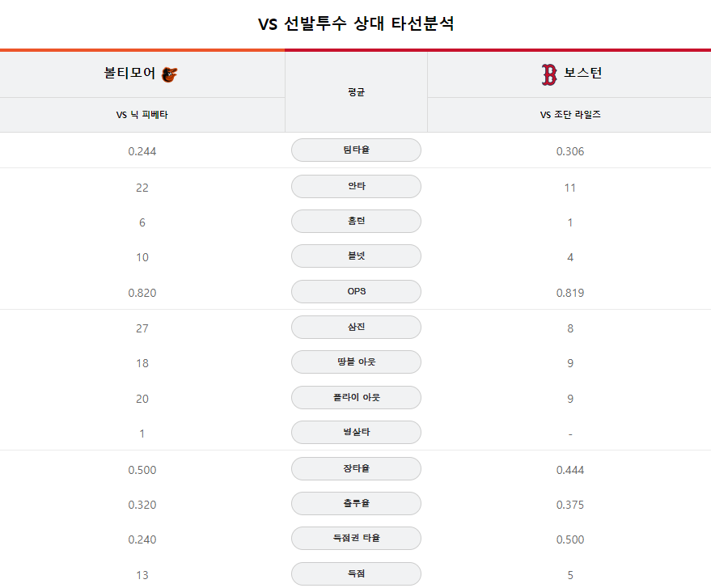Click the 땅볼 아웃 button
Screen dimensions: 711x588
[x=356, y=362]
